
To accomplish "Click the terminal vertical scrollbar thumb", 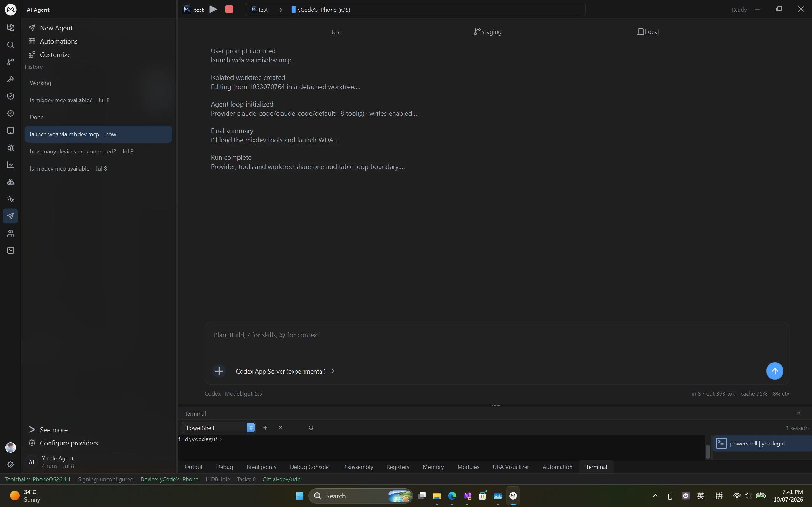I will [x=708, y=452].
